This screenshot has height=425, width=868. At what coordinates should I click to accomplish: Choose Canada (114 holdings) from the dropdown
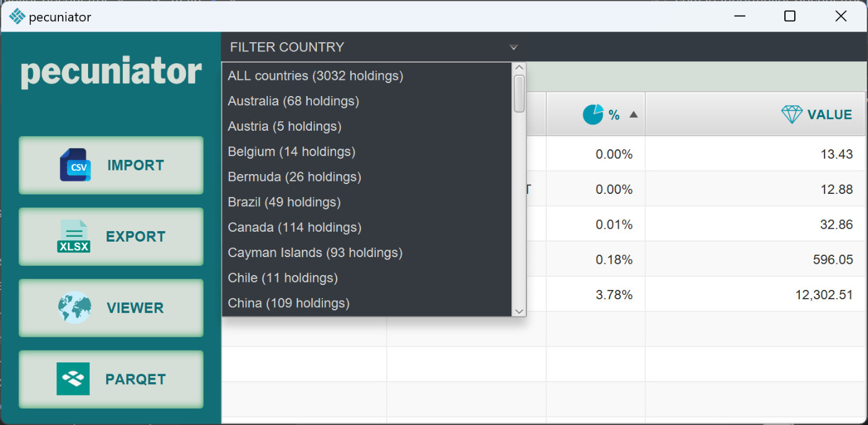point(294,227)
